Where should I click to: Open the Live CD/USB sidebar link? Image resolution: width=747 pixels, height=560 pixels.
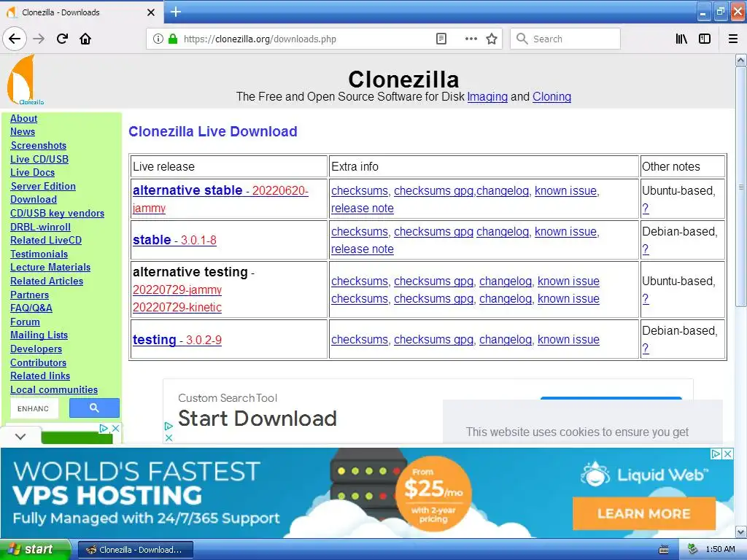39,159
